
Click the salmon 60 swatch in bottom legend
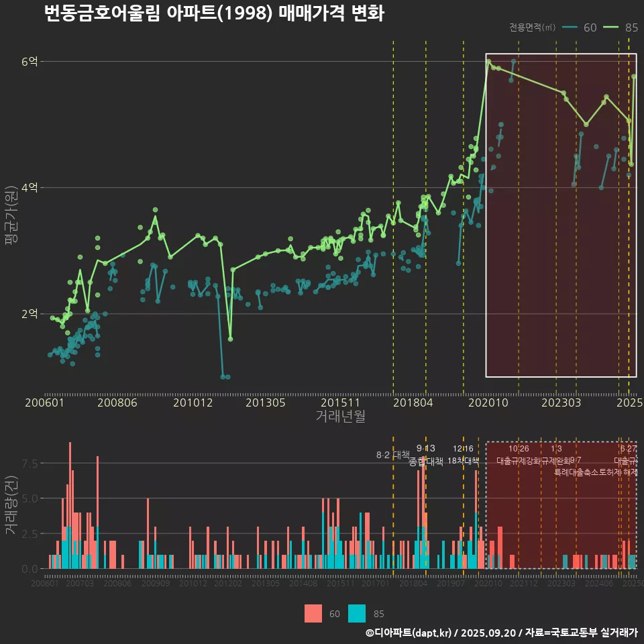[x=313, y=613]
